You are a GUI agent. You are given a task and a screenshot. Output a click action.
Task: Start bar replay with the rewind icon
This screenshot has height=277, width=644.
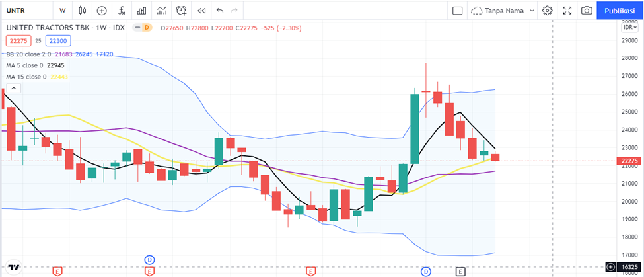pos(201,11)
